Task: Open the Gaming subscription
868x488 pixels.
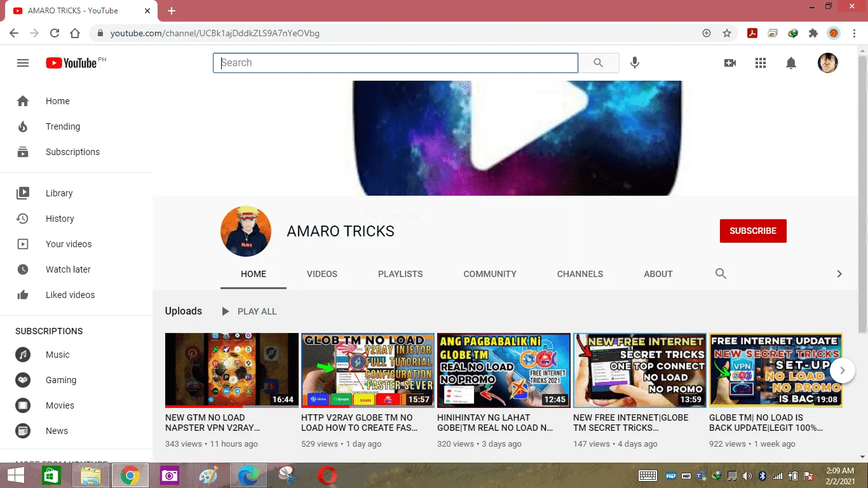Action: (76, 380)
